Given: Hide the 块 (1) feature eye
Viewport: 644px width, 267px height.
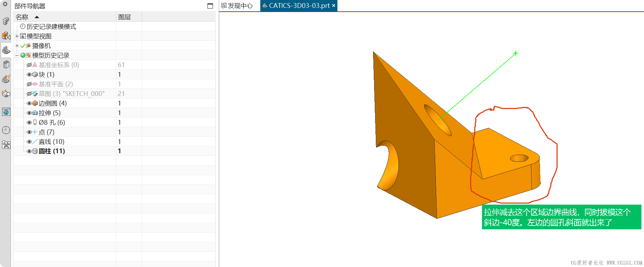Looking at the screenshot, I should click(29, 74).
